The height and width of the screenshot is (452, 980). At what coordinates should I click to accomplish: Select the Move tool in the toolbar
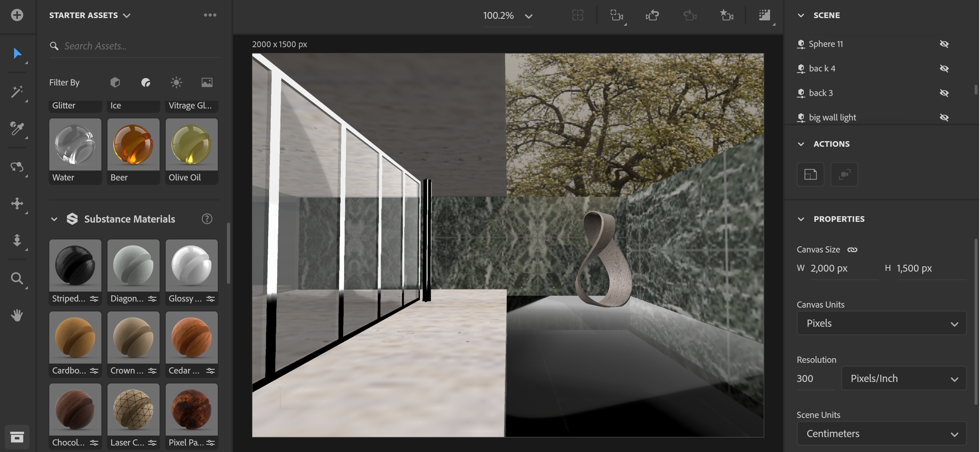click(x=17, y=204)
